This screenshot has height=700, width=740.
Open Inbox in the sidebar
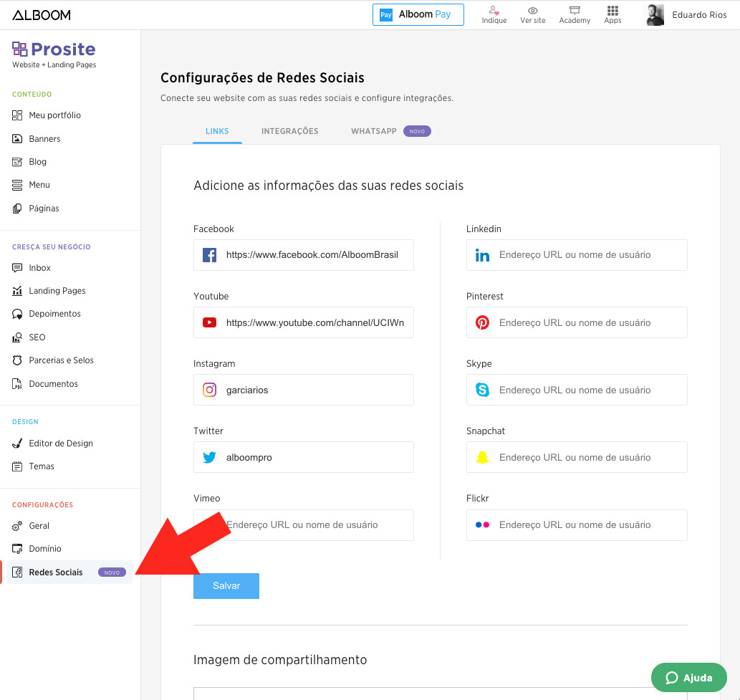(x=39, y=268)
